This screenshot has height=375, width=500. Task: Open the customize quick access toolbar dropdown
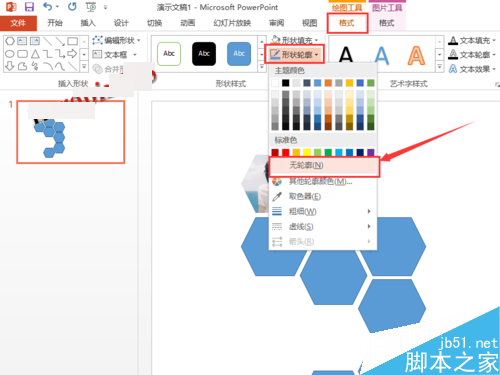coord(105,7)
